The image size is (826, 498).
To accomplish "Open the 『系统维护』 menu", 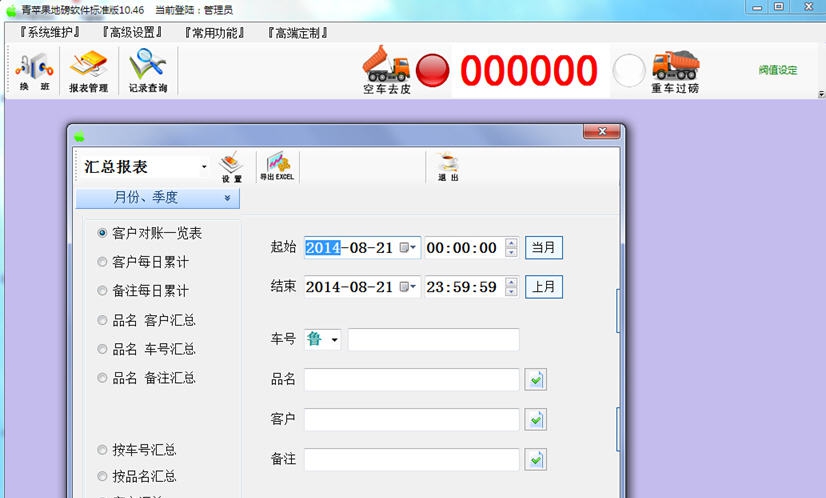I will click(50, 33).
